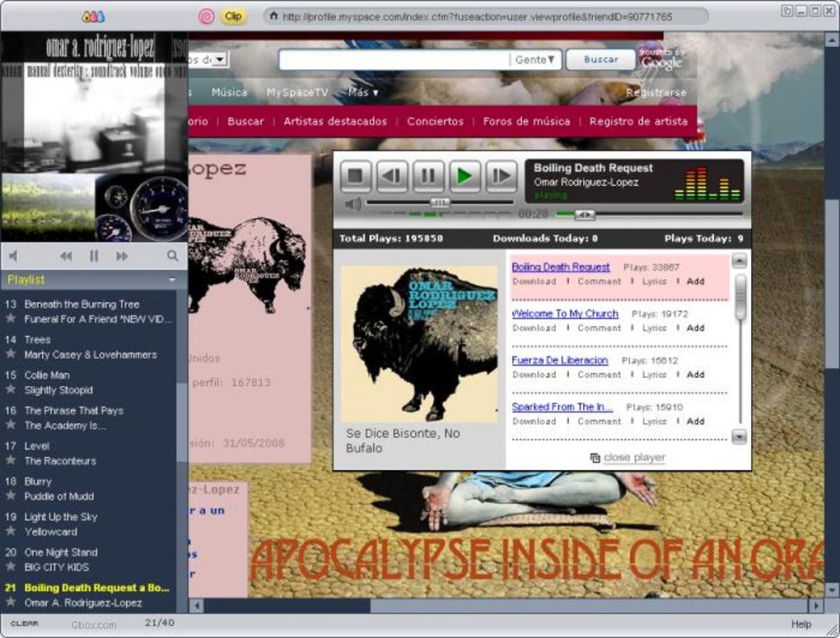Mute audio in the sidebar player
The width and height of the screenshot is (840, 638).
12,256
